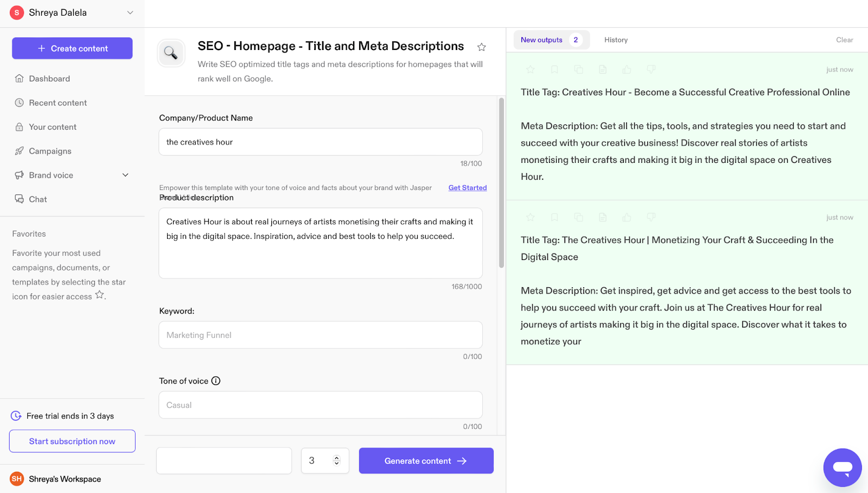Thumbs down the second output
Viewport: 868px width, 493px height.
coord(651,217)
